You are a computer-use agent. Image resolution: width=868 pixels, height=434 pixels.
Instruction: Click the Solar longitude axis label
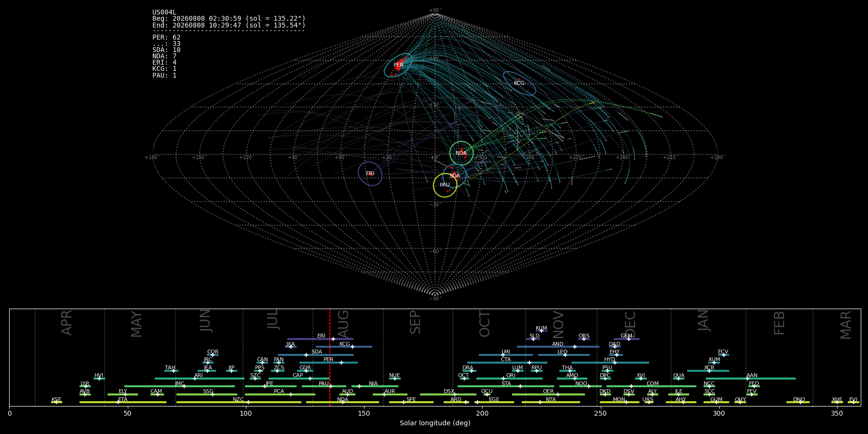pos(435,423)
